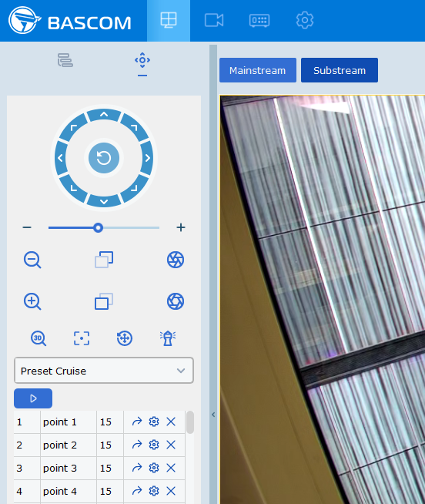Select the Substream video stream
Screen dimensions: 425x504
click(340, 70)
